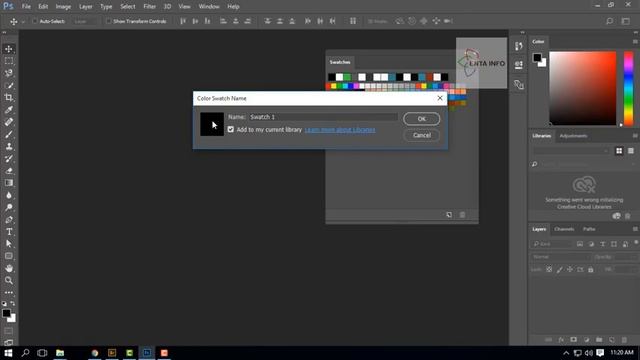Switch libraries panel to list view
The height and width of the screenshot is (360, 640).
631,151
